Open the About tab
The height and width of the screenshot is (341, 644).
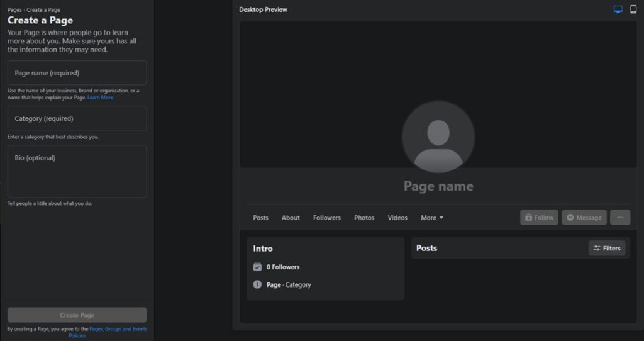[291, 218]
